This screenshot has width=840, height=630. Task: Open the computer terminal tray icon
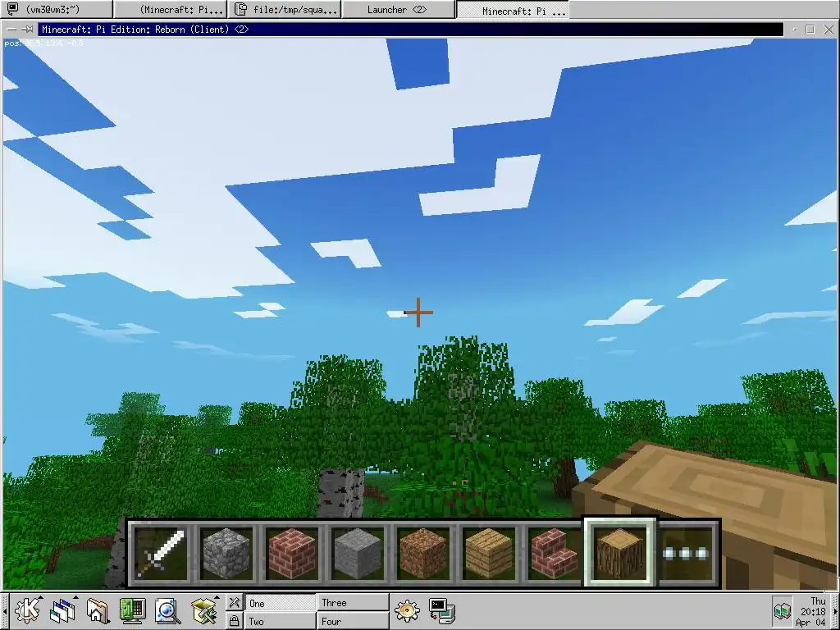pos(442,610)
